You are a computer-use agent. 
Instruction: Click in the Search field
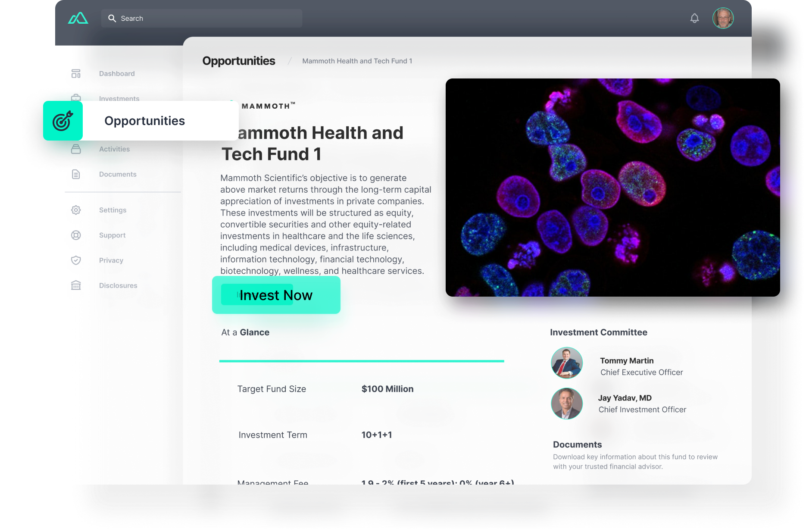[202, 19]
